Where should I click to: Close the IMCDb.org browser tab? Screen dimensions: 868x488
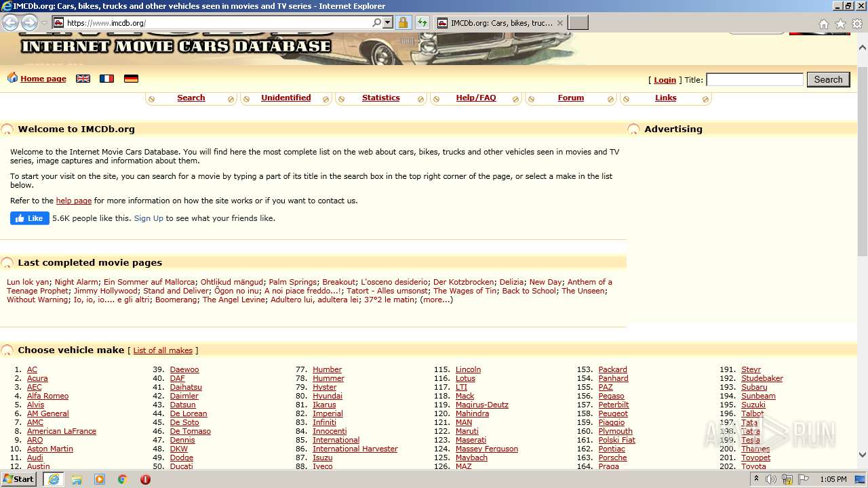click(x=559, y=22)
